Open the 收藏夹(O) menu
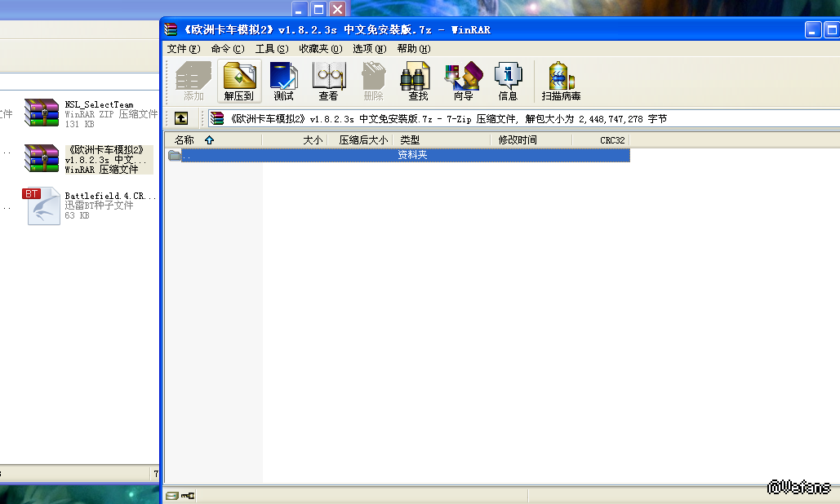The width and height of the screenshot is (840, 504). click(x=320, y=49)
